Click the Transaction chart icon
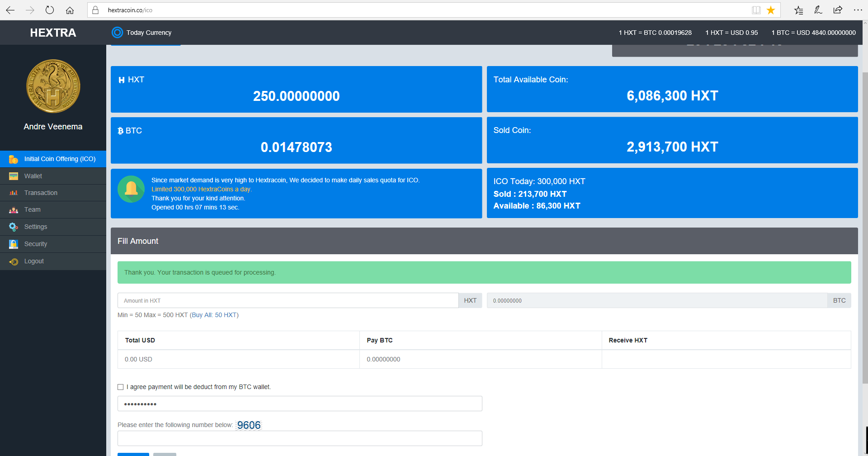Screen dimensions: 868x456 click(x=14, y=193)
